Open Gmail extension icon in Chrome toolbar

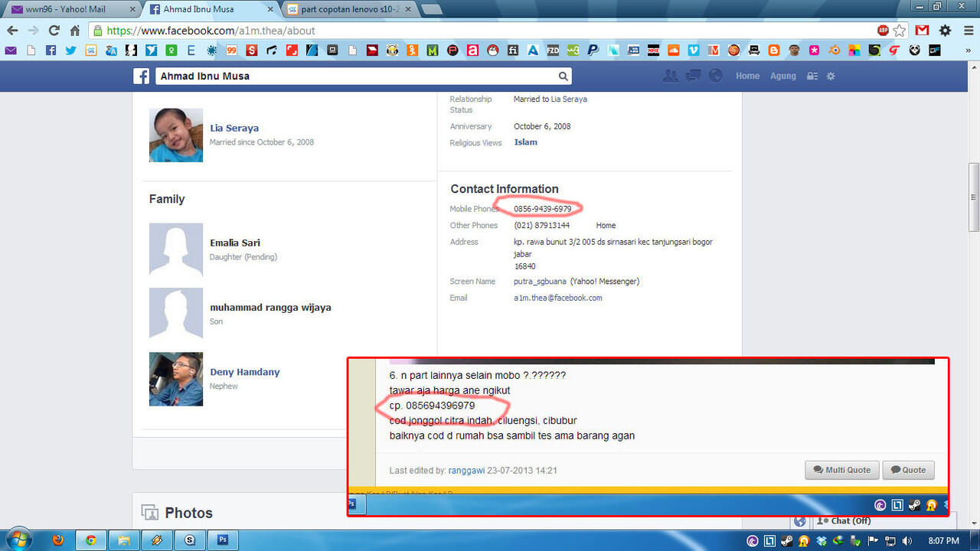pyautogui.click(x=922, y=31)
